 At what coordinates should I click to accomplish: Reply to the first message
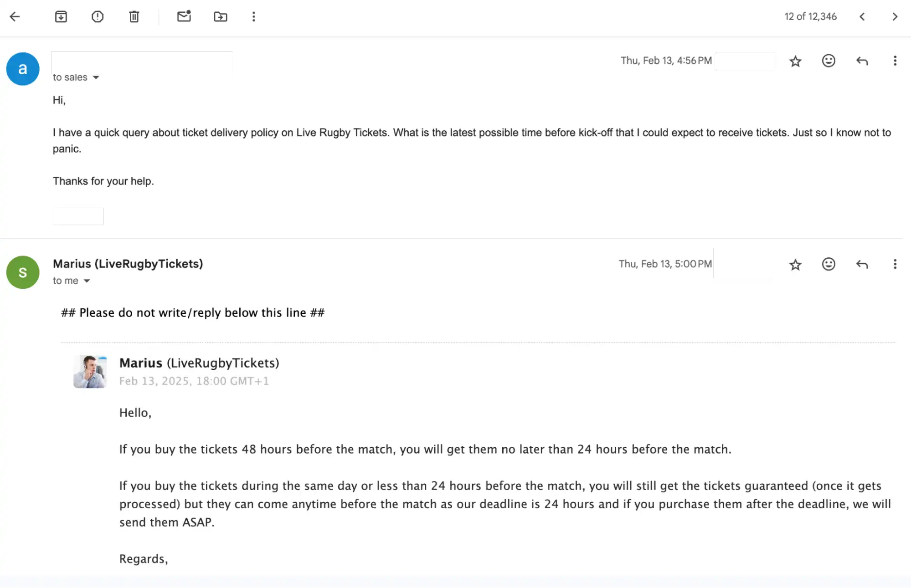(x=861, y=61)
